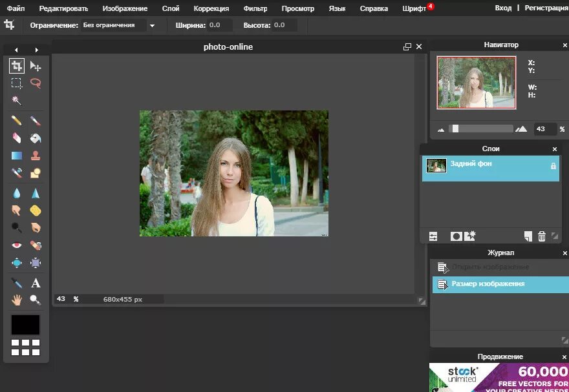Open the Слой menu
Screen dimensions: 569x392
[x=171, y=8]
